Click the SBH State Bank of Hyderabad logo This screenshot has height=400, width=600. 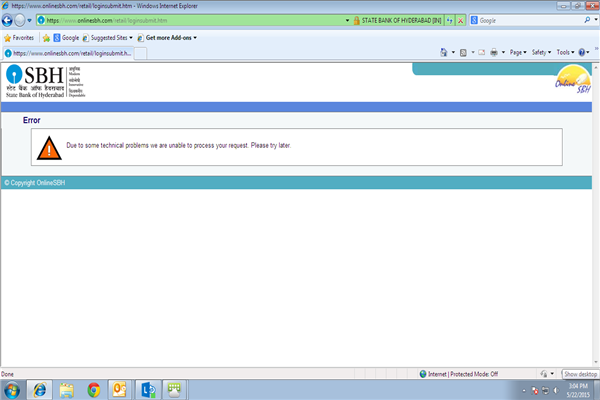[x=45, y=81]
